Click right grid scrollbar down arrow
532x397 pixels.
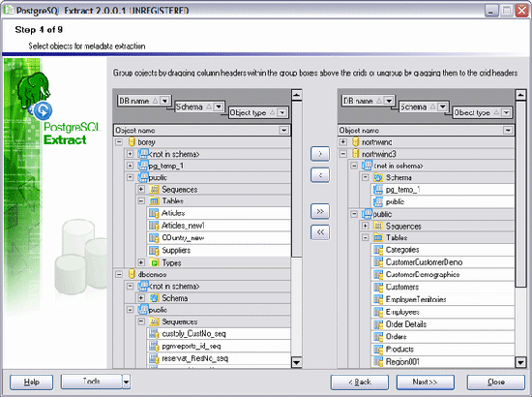coord(520,362)
